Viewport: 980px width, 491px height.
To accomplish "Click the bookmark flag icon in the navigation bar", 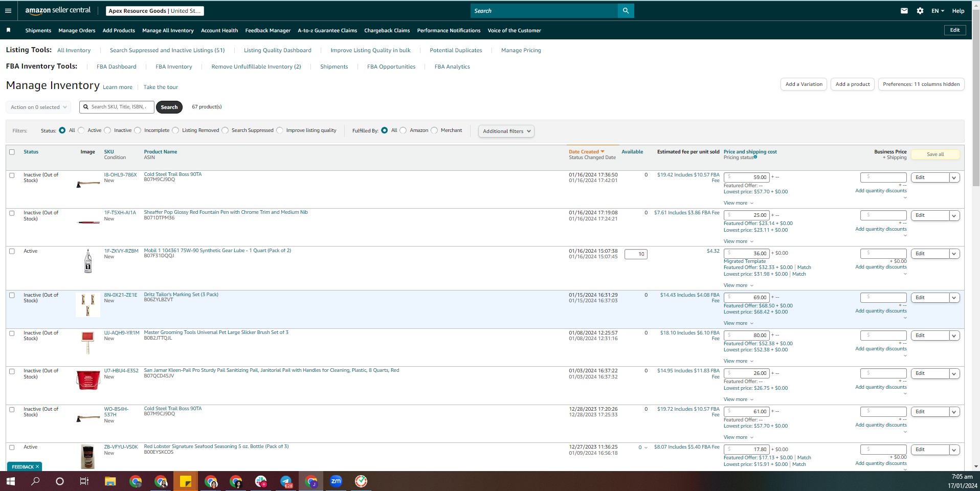I will [x=8, y=30].
